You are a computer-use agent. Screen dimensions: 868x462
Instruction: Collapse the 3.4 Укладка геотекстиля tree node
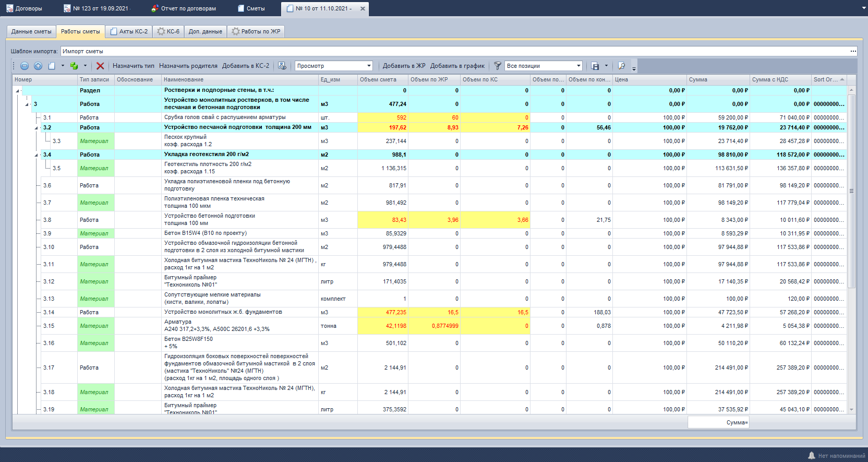coord(37,155)
